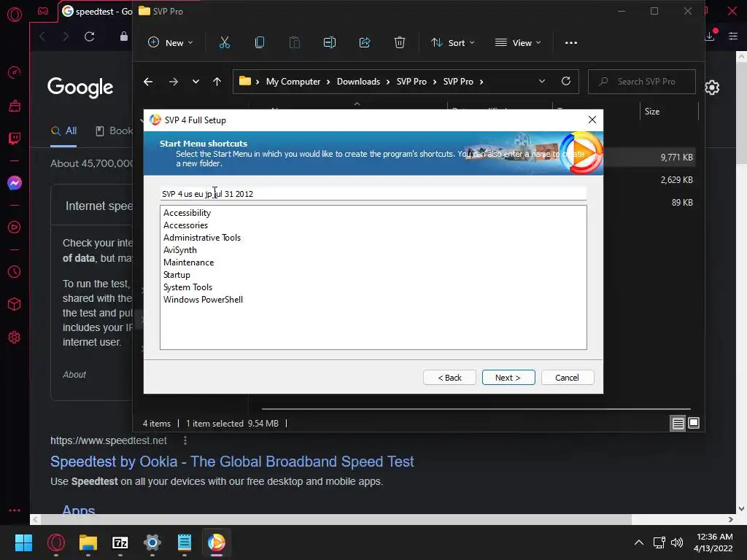
Task: Open Opera Speed Dial gauge sidebar icon
Action: click(x=15, y=72)
